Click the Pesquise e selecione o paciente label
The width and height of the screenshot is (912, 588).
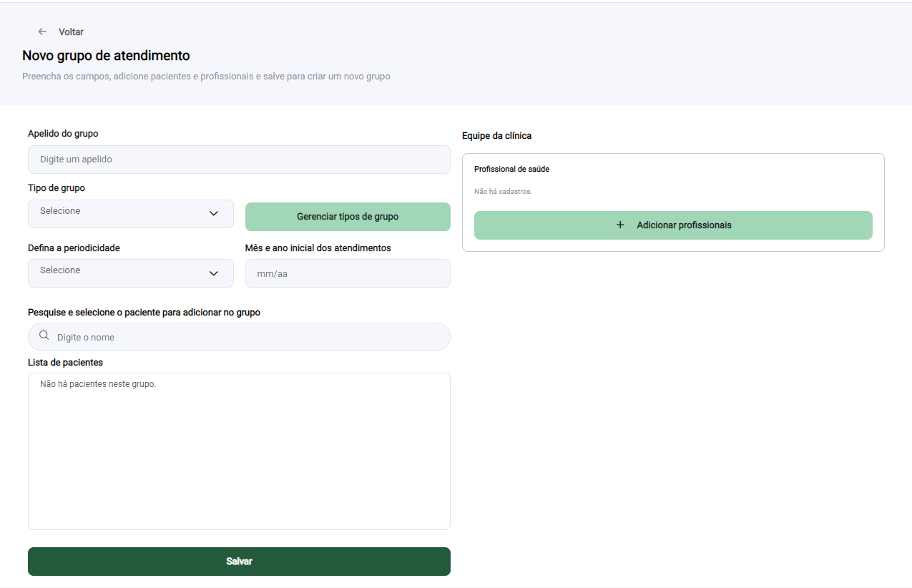click(144, 313)
